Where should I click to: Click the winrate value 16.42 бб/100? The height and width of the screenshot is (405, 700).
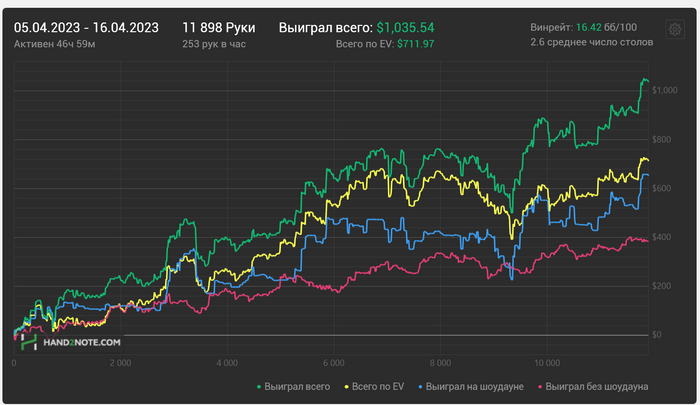(606, 27)
